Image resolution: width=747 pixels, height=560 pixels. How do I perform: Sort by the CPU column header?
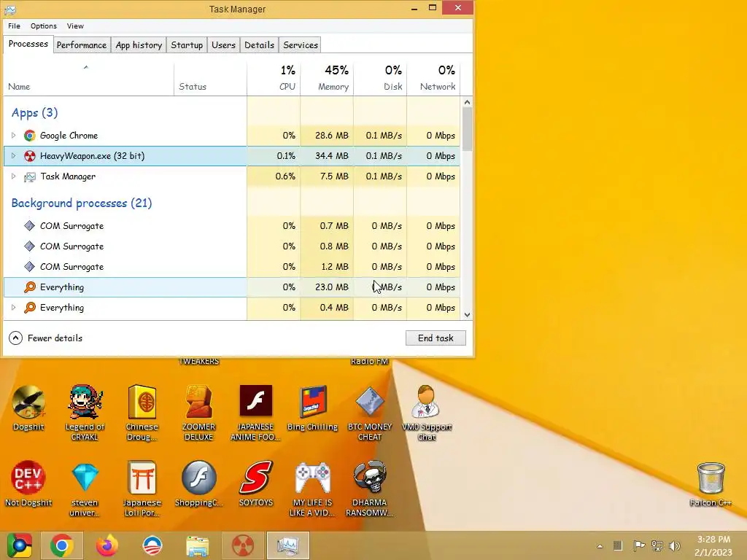coord(274,79)
